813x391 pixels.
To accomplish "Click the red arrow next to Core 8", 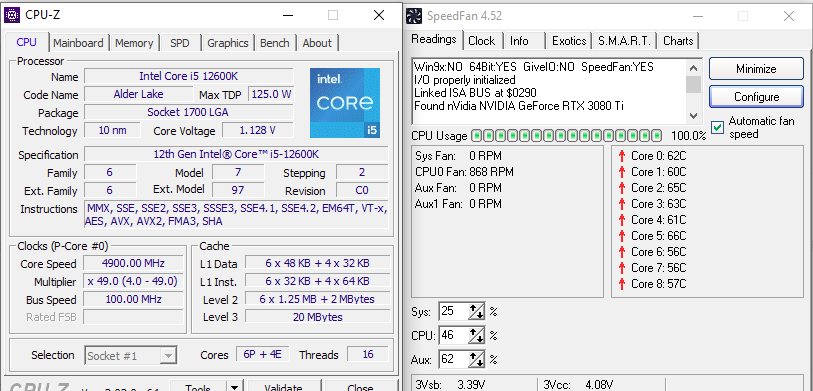I will coord(622,284).
